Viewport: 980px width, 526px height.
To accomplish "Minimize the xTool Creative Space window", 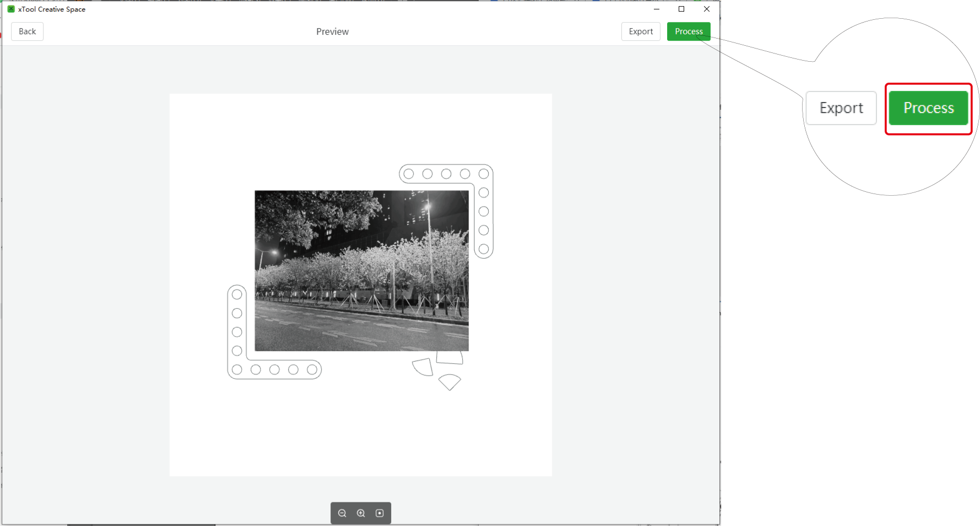I will [x=656, y=9].
